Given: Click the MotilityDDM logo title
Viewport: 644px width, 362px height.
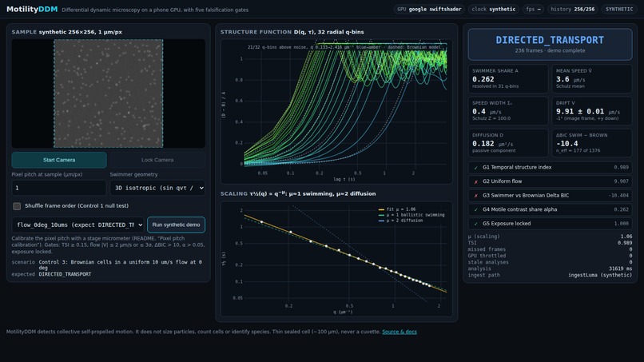Looking at the screenshot, I should [x=32, y=9].
